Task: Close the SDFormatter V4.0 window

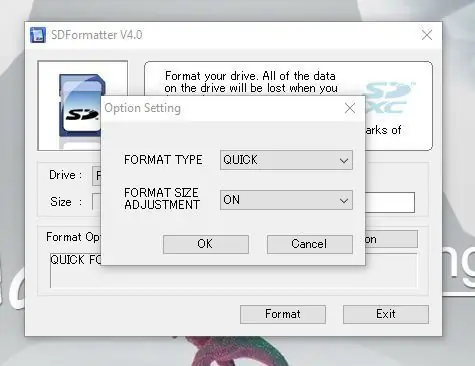Action: (427, 35)
